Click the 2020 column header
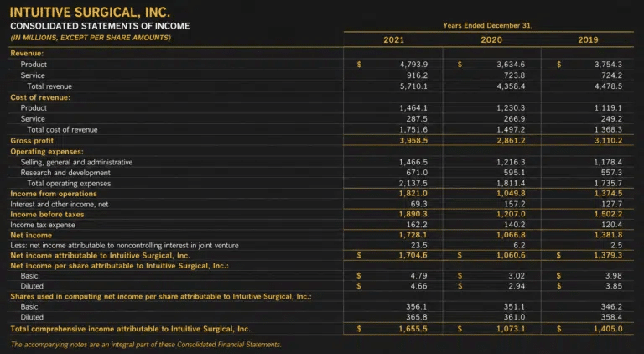Screen dimensions: 644x354 coord(491,39)
